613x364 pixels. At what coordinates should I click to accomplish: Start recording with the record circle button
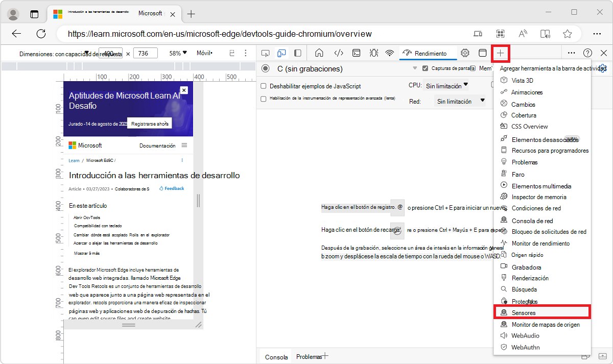266,68
